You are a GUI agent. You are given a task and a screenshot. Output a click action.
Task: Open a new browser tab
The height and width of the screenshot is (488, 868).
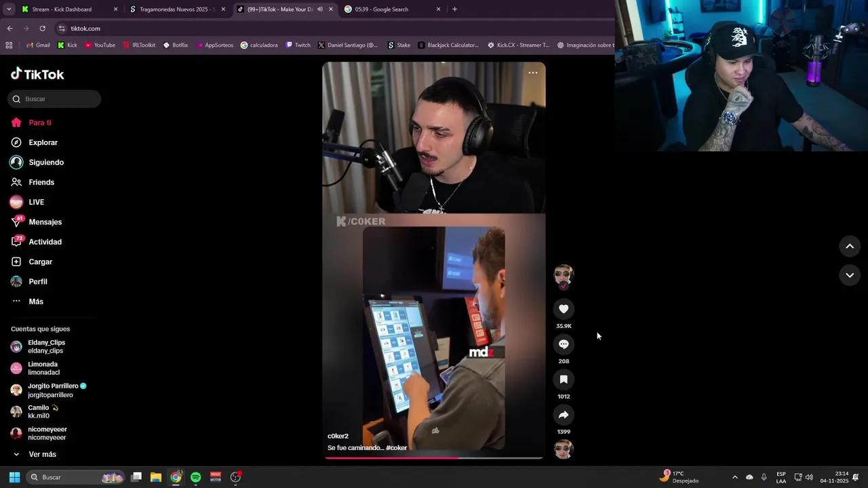[454, 9]
